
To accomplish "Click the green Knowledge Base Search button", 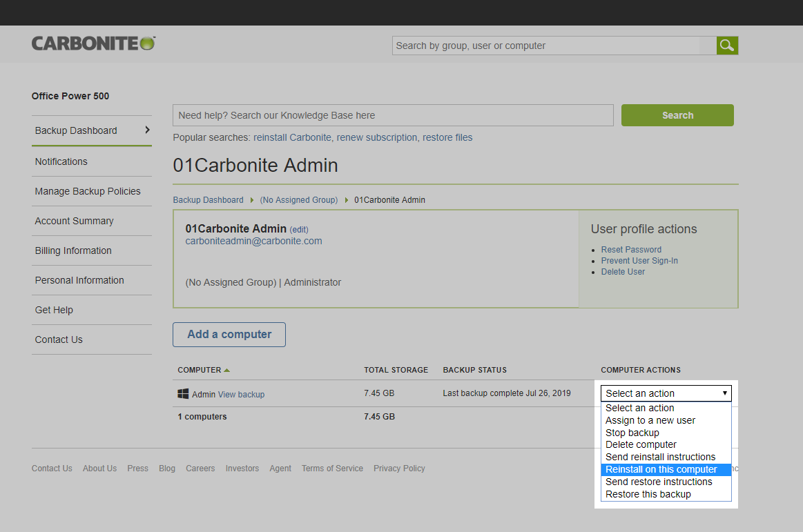I will click(677, 115).
